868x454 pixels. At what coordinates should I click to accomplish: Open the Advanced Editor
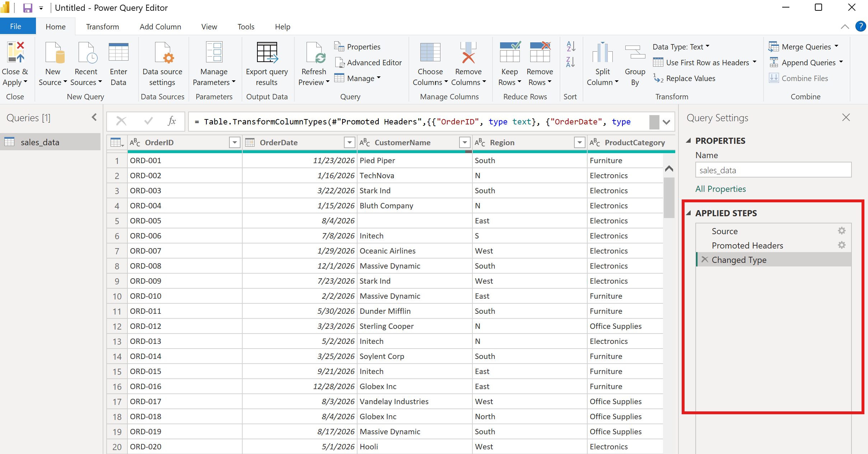[x=368, y=62]
